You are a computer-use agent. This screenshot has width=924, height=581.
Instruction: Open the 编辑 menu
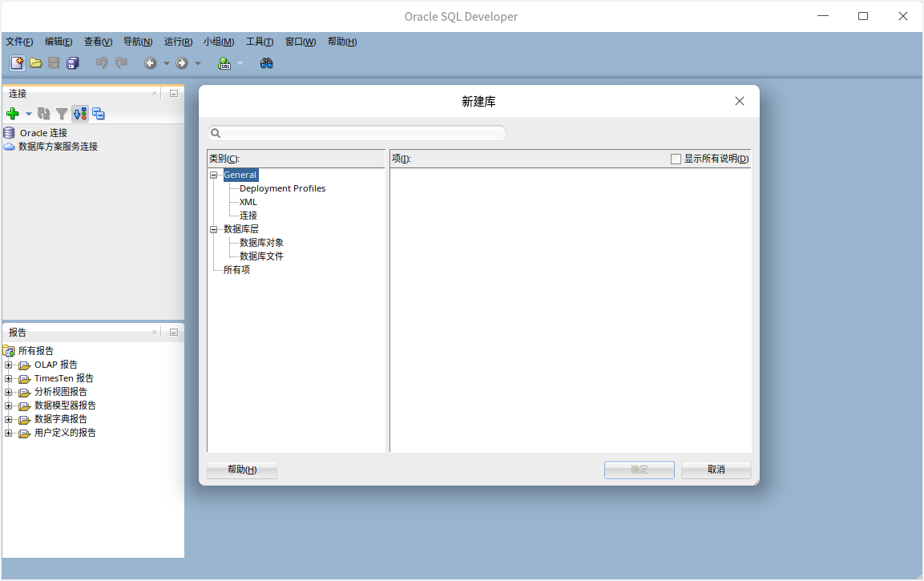[59, 42]
